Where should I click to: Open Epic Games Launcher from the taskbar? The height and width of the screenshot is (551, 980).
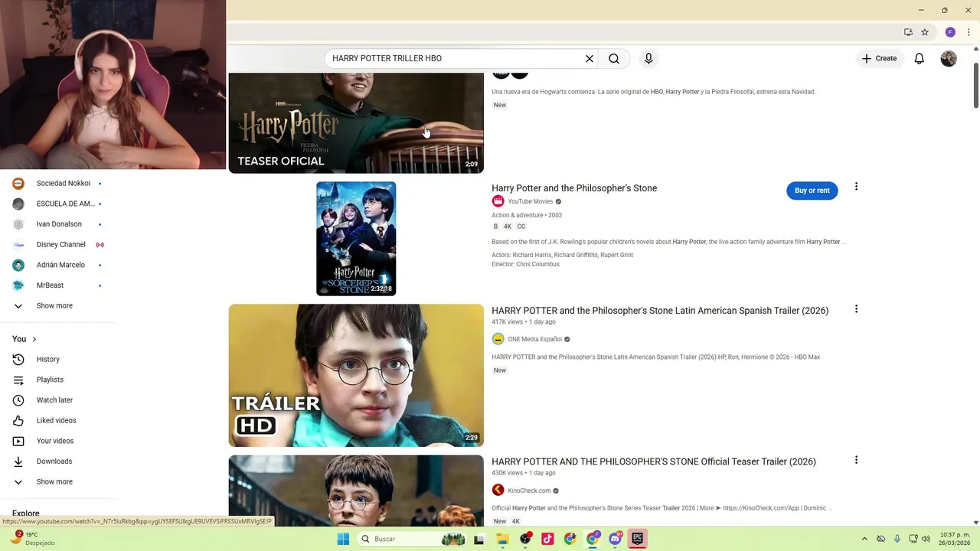point(637,539)
